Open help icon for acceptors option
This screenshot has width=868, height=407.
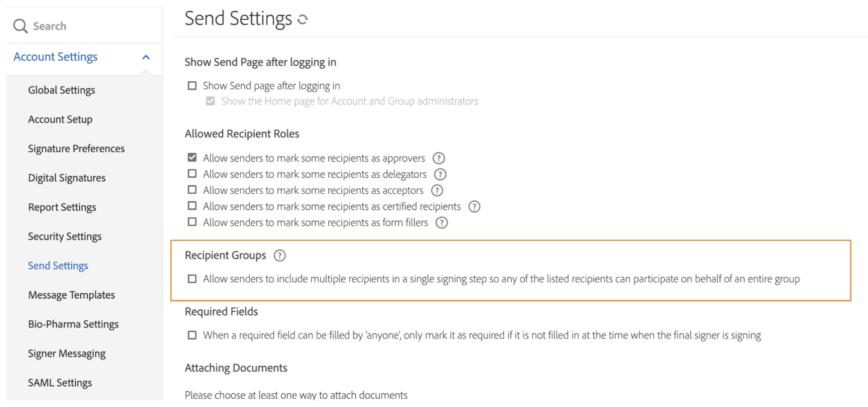pyautogui.click(x=437, y=190)
